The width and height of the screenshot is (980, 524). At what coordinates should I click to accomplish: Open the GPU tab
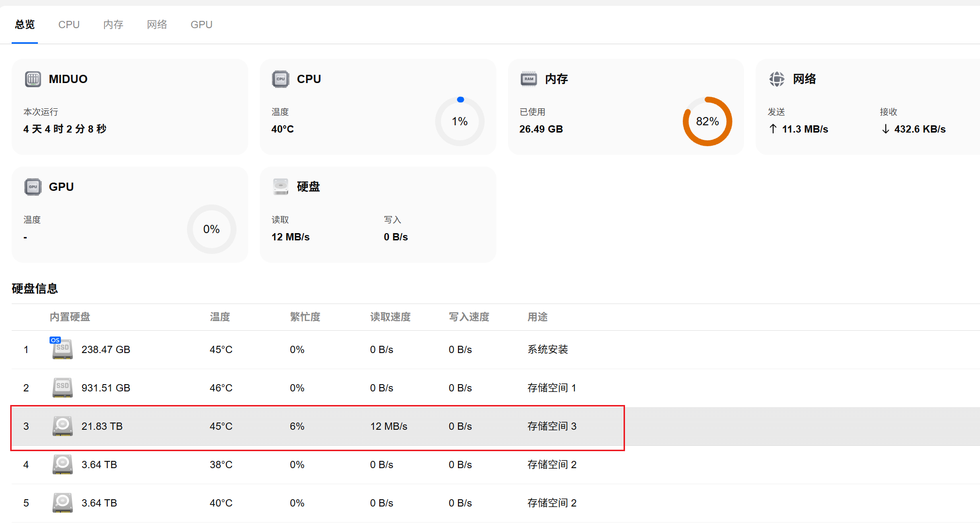coord(202,24)
